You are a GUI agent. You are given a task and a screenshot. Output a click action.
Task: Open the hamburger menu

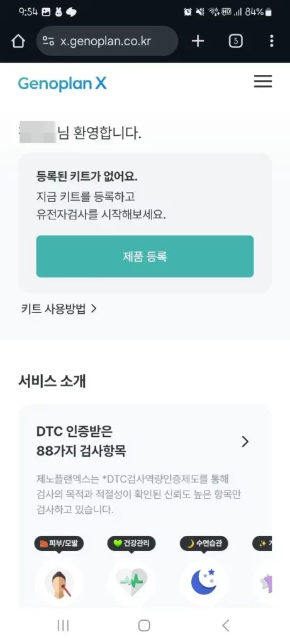[x=263, y=81]
